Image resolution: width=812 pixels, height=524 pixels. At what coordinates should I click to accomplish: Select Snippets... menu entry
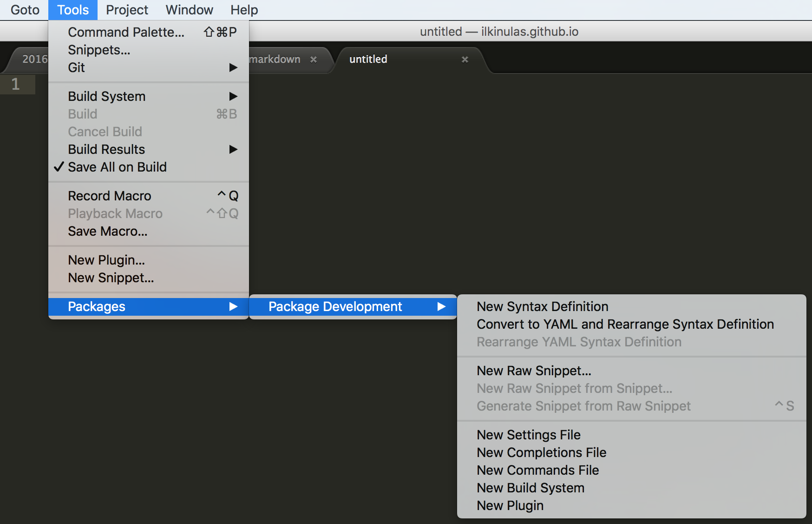click(x=149, y=50)
